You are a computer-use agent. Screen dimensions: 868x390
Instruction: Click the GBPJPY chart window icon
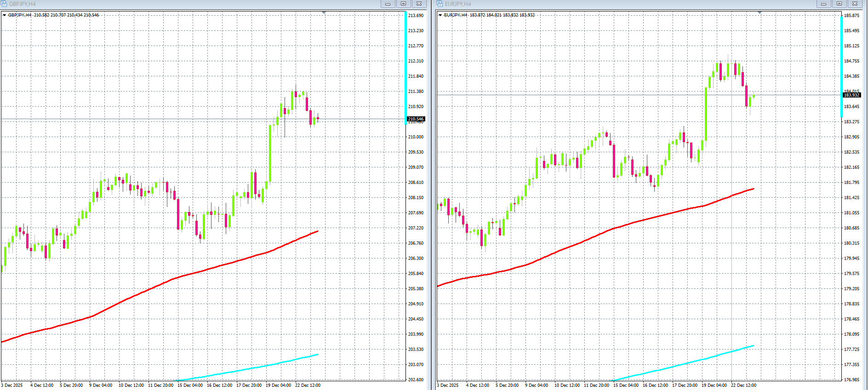(x=4, y=4)
